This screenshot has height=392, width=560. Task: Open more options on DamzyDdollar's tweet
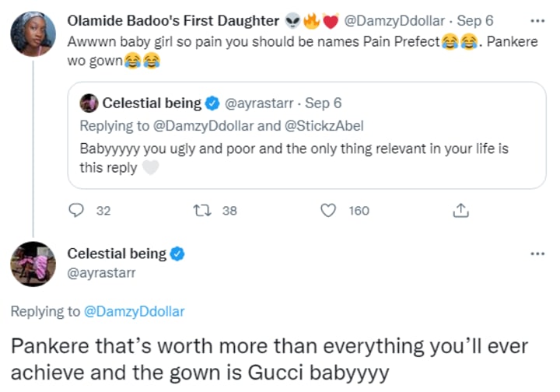tap(537, 20)
